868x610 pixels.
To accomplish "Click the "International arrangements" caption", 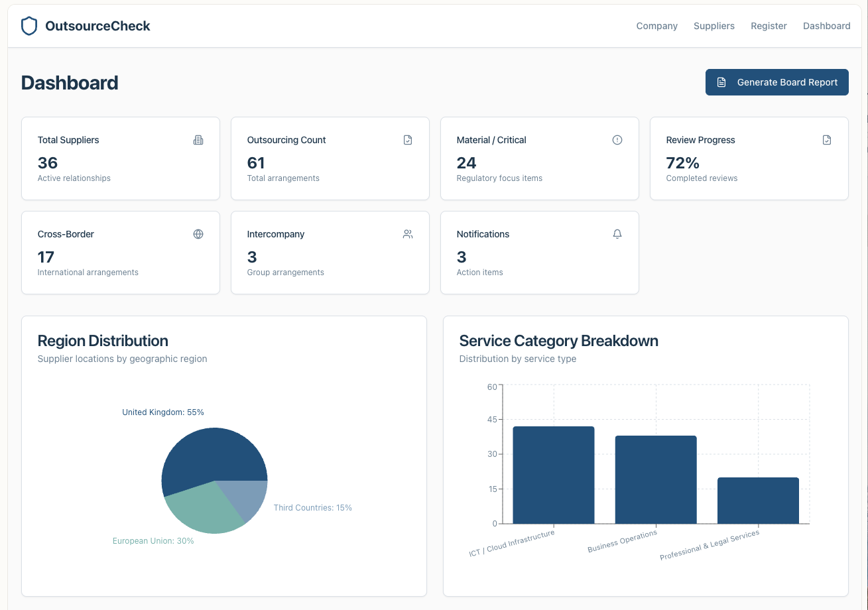I will point(88,273).
